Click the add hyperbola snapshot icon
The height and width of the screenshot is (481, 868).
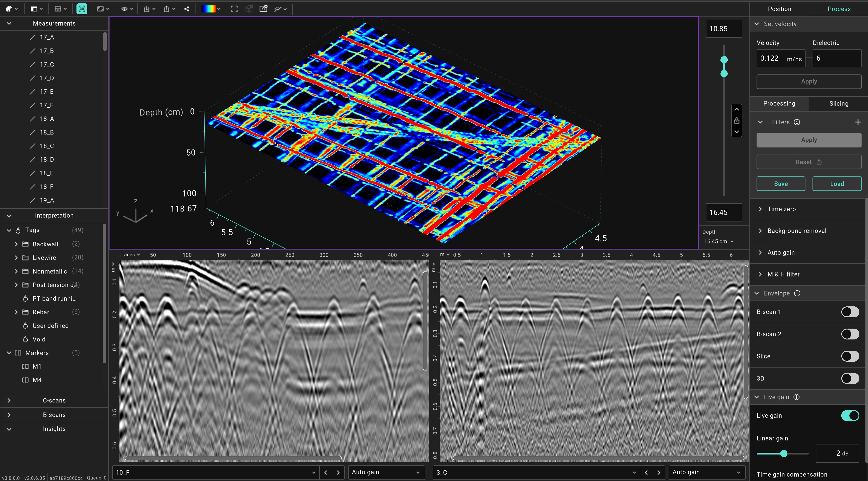point(263,9)
